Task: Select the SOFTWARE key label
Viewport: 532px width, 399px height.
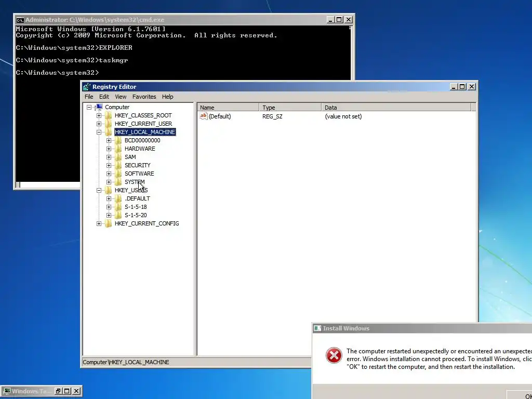Action: 139,174
